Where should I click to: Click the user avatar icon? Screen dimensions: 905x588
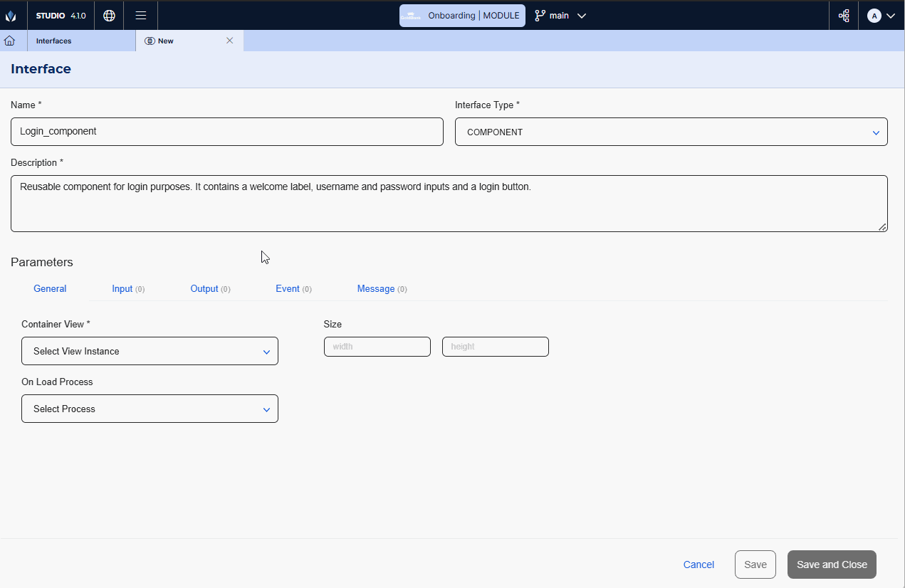[874, 16]
